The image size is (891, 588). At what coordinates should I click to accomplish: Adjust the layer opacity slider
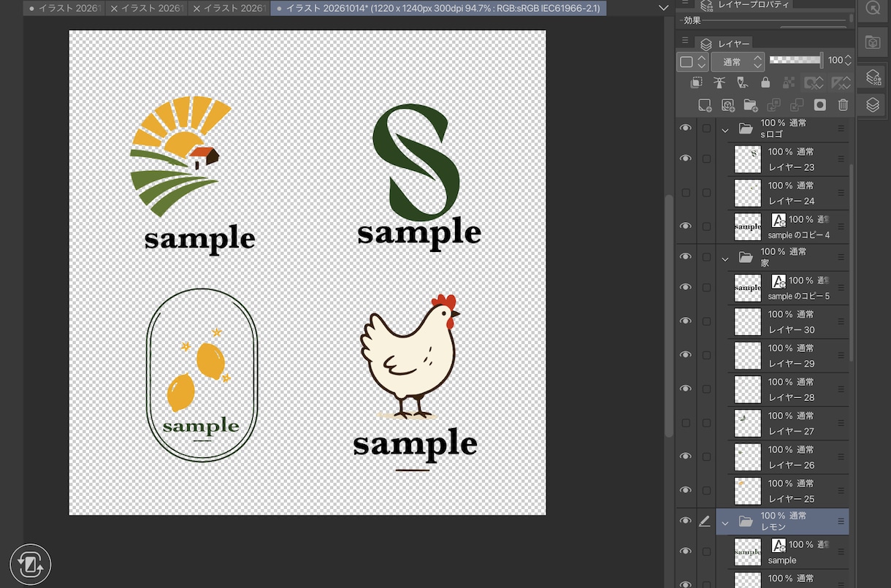(796, 61)
